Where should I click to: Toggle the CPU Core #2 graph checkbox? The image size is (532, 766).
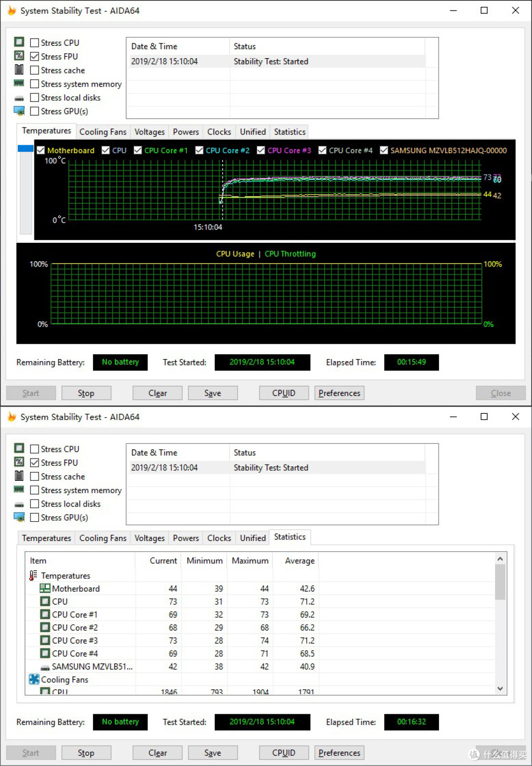(x=199, y=150)
